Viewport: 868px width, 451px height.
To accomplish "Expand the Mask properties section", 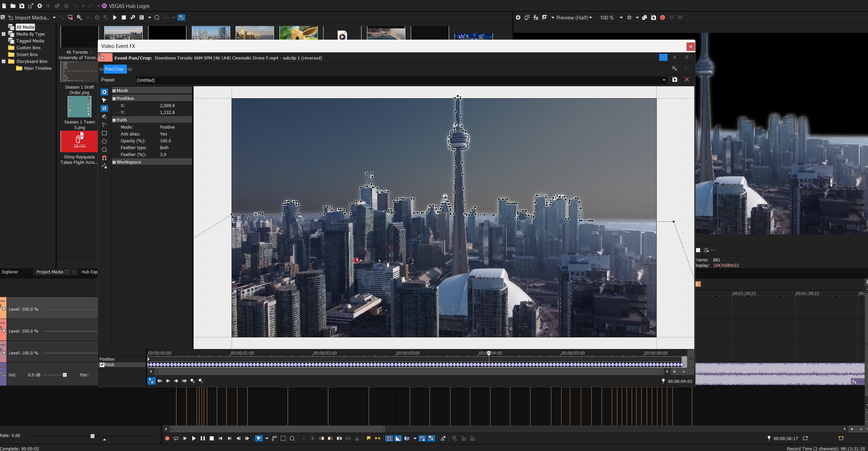I will tap(114, 91).
